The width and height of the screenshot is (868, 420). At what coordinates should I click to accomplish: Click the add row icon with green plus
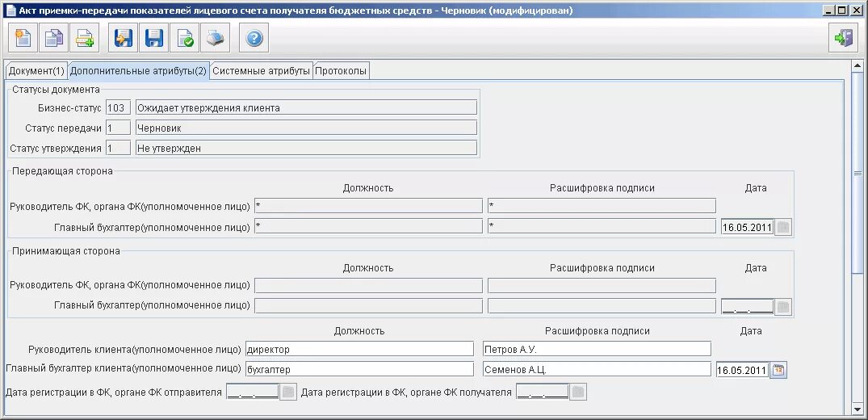click(85, 38)
